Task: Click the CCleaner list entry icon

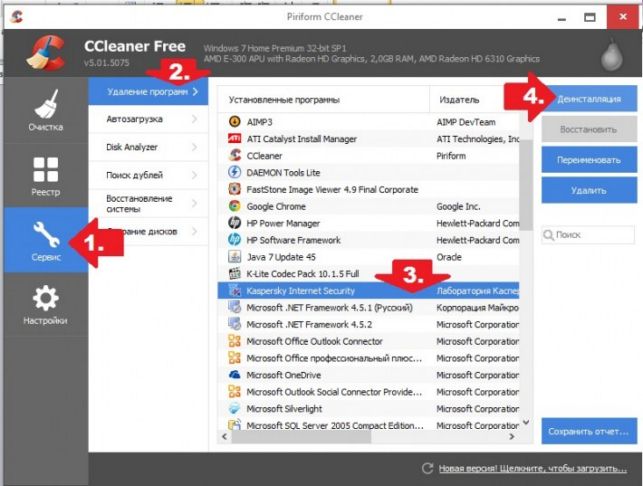Action: click(235, 155)
